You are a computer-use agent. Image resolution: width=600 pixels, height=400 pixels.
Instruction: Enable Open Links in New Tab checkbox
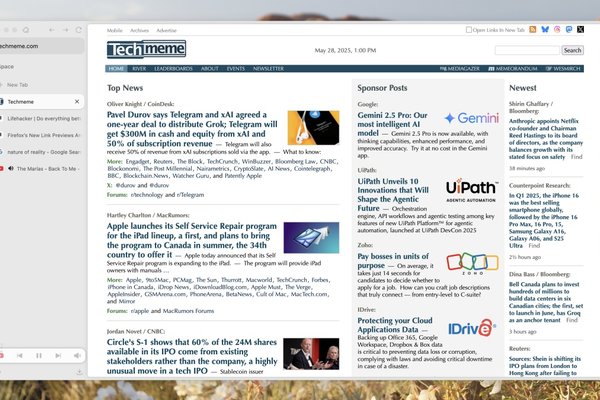[468, 29]
